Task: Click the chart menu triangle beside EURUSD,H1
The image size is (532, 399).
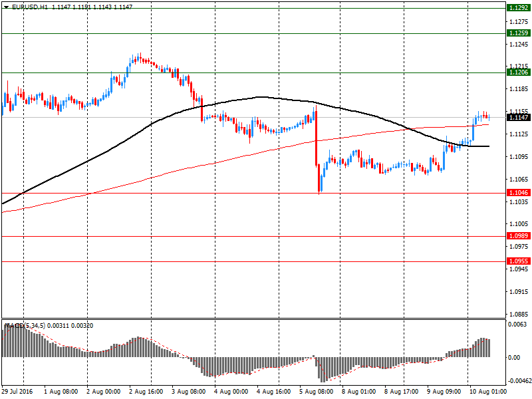Action: 6,7
